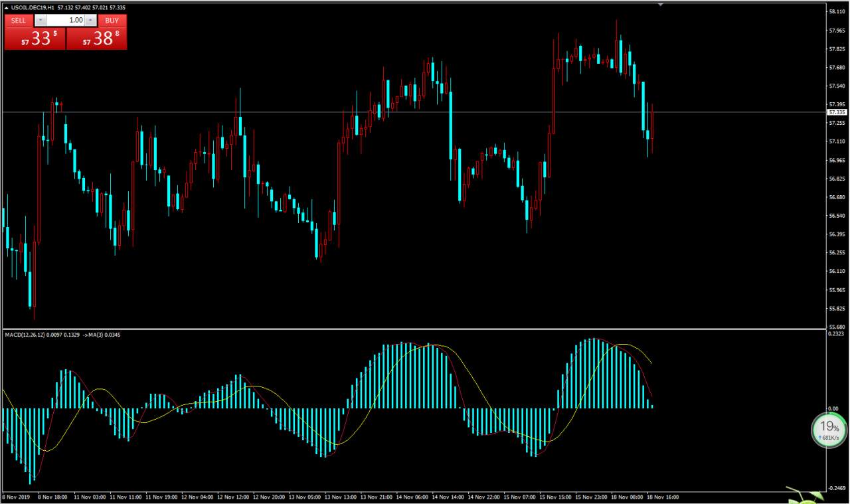Click the -0.2469 MACD scale value
Viewport: 850px width, 504px height.
pos(837,487)
